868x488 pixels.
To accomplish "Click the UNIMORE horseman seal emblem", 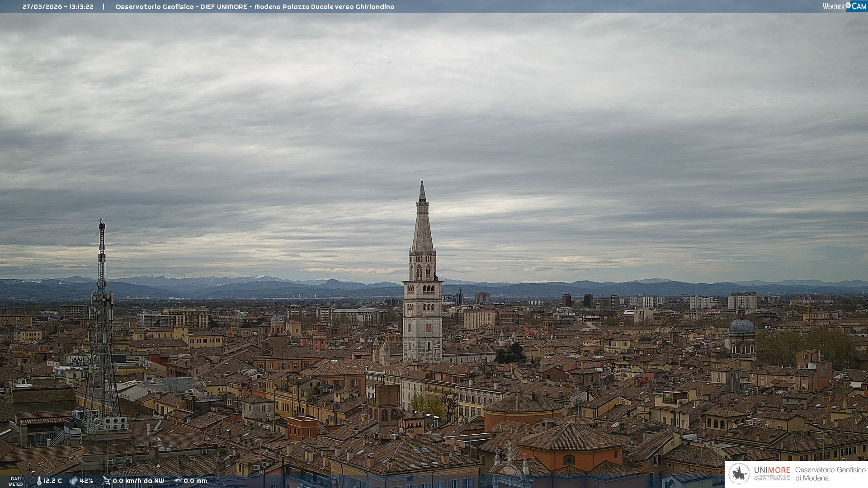I will (739, 474).
